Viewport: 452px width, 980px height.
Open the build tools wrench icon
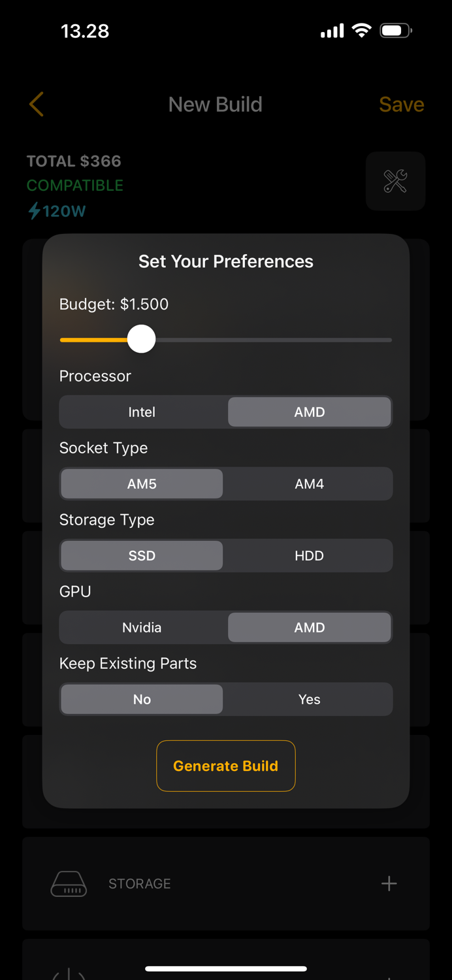[x=395, y=181]
